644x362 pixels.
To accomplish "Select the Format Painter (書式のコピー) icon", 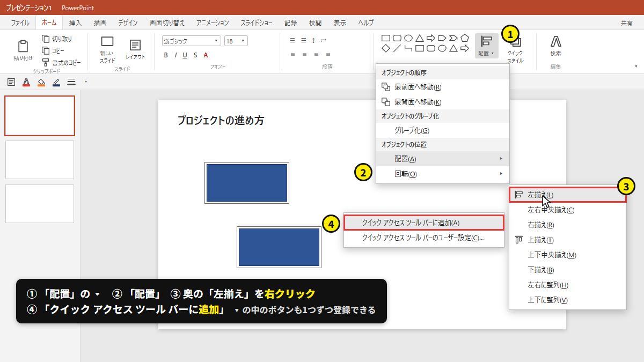I will 46,63.
